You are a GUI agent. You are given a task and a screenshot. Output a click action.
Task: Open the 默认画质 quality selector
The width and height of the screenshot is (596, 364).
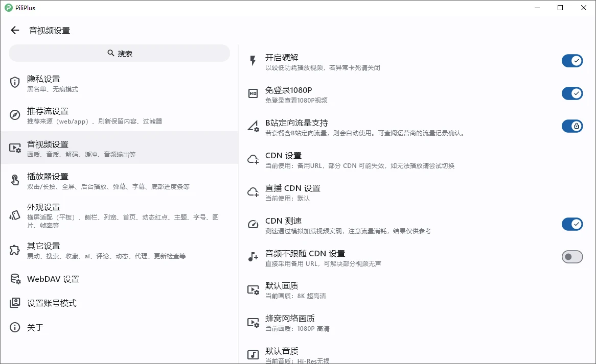(358, 289)
